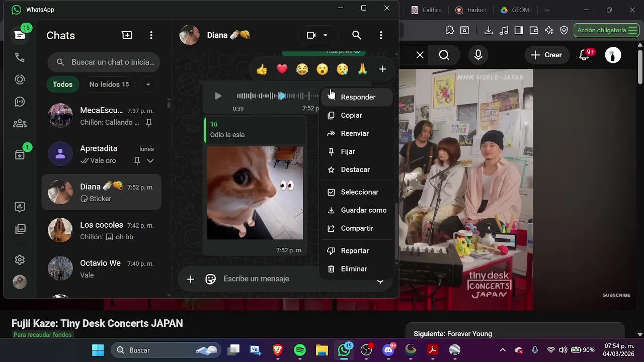This screenshot has height=362, width=644.
Task: Open Discord from the taskbar
Action: pyautogui.click(x=388, y=350)
